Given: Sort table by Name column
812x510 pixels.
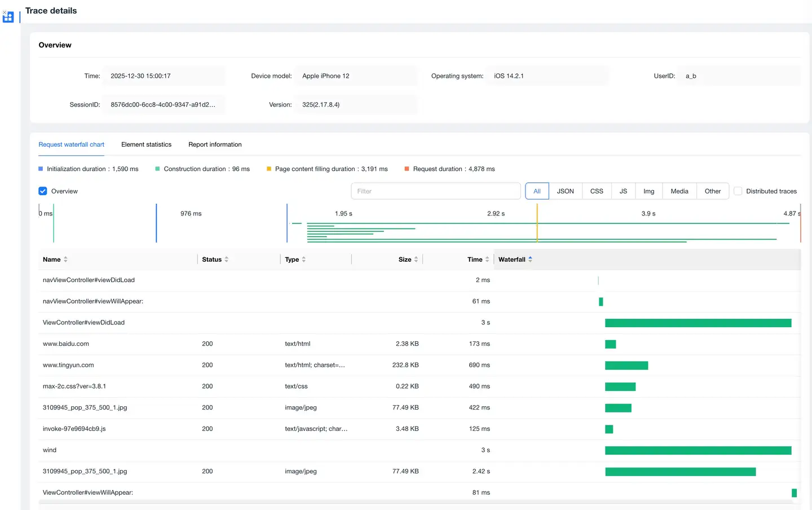Looking at the screenshot, I should (x=65, y=260).
